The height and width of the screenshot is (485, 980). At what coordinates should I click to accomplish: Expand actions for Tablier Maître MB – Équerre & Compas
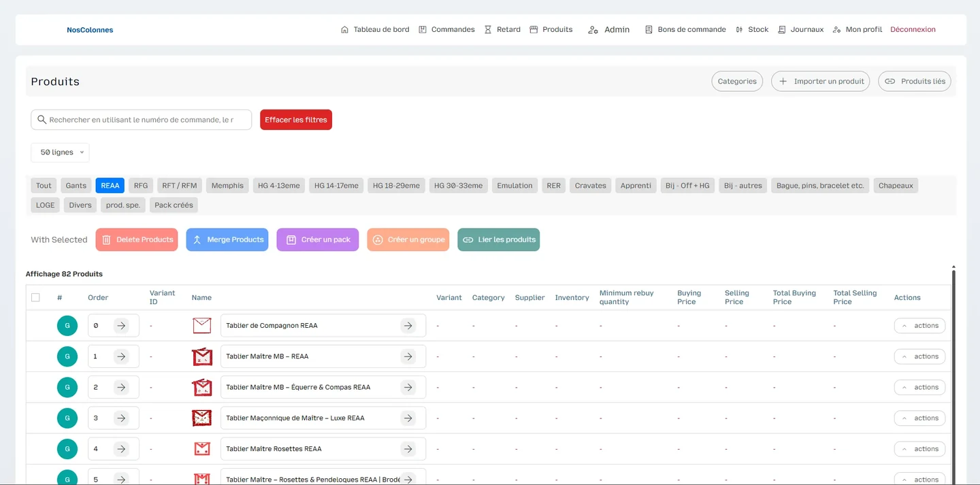point(919,387)
